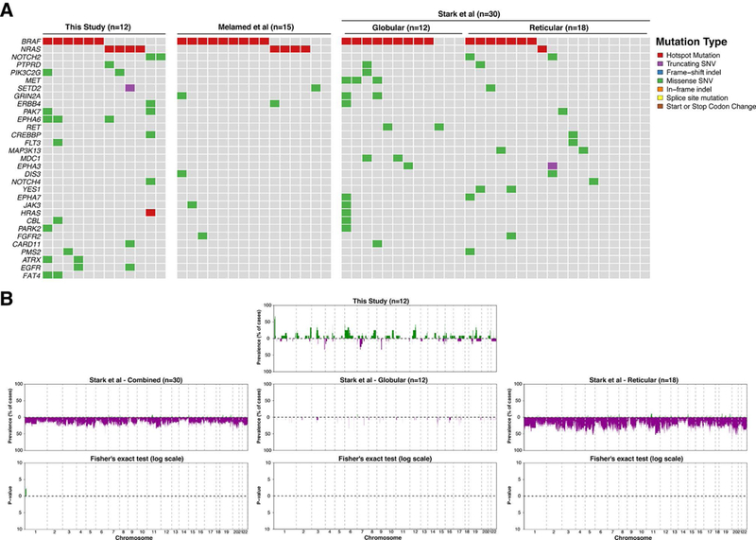This screenshot has height=540, width=756.
Task: Click the CARD11 gene row label
Action: pos(27,244)
